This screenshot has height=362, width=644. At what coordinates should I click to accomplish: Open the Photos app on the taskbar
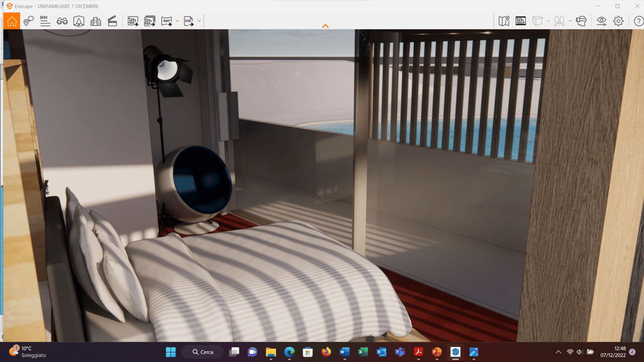point(474,352)
